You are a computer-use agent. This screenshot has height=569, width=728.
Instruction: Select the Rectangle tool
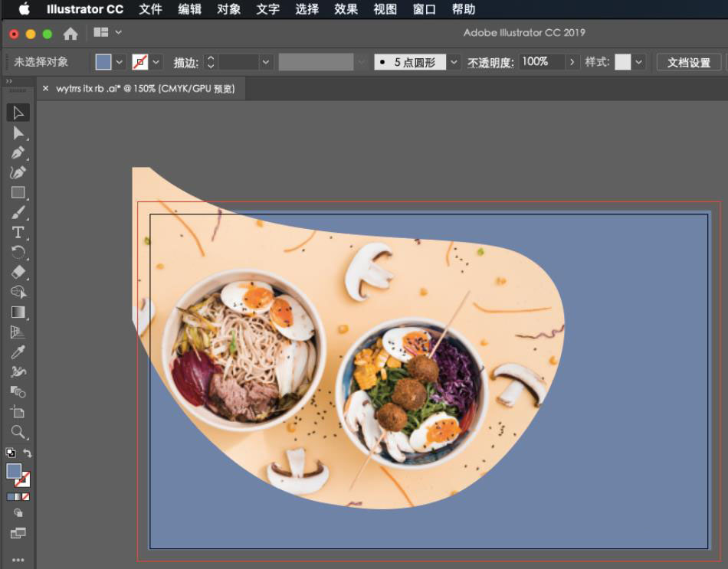pyautogui.click(x=18, y=192)
